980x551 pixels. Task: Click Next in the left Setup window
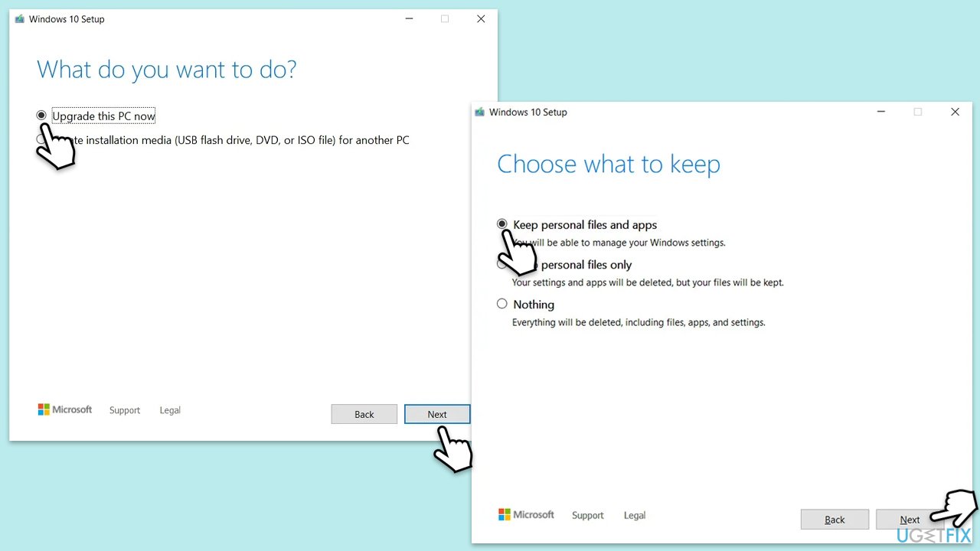pyautogui.click(x=437, y=414)
